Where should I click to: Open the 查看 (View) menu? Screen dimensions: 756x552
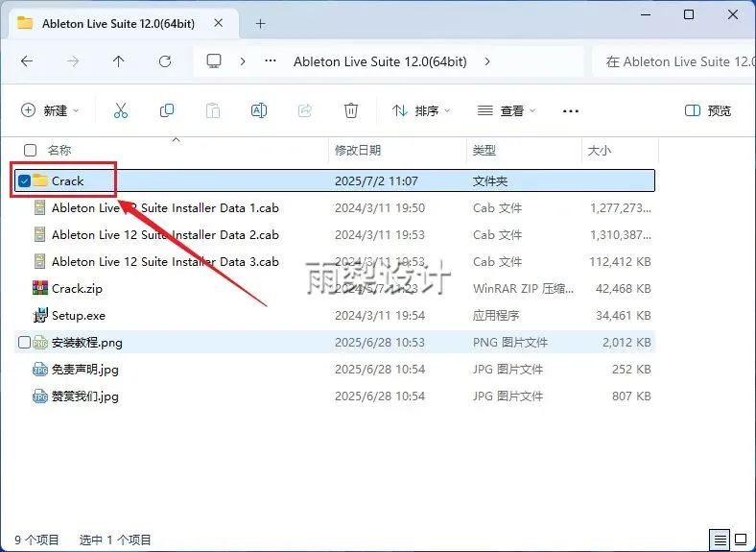[x=507, y=110]
